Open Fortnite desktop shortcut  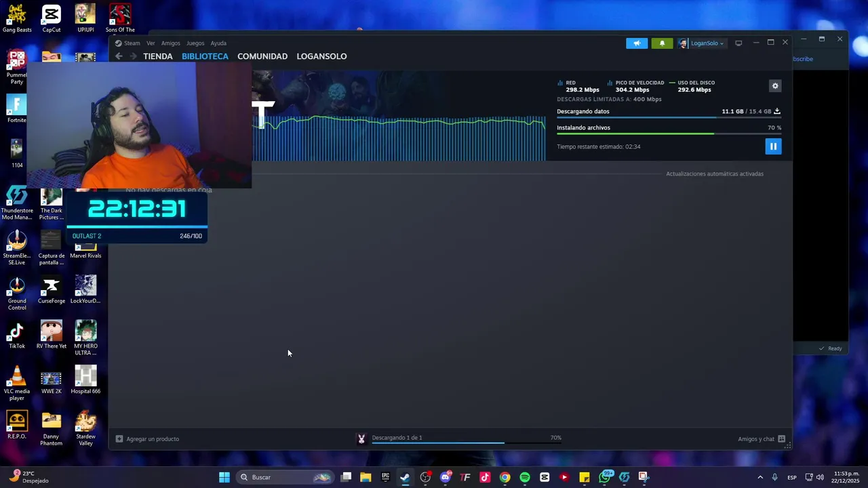click(x=17, y=108)
